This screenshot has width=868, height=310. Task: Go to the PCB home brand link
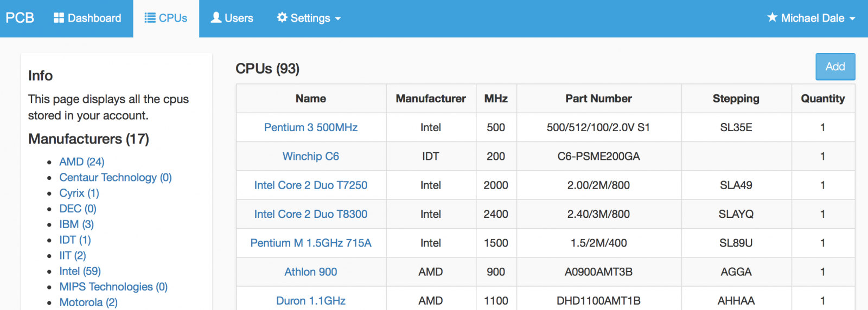(20, 18)
